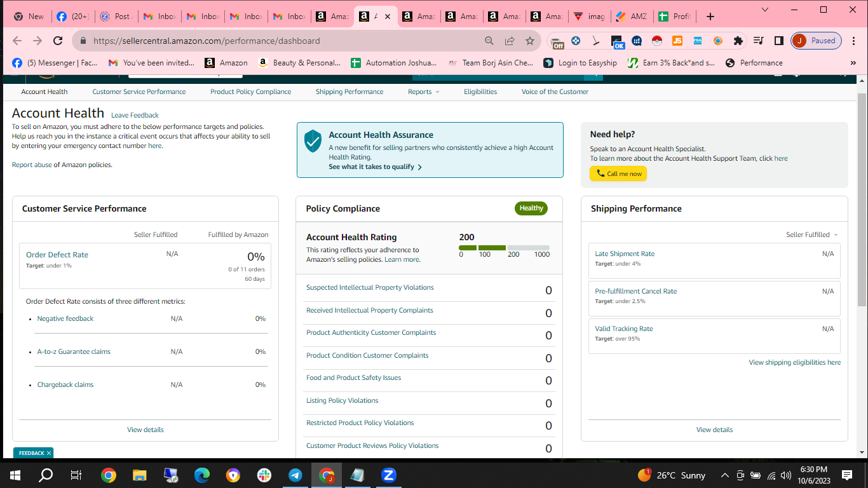Open the Slack icon in the taskbar
The width and height of the screenshot is (868, 488).
click(x=264, y=475)
